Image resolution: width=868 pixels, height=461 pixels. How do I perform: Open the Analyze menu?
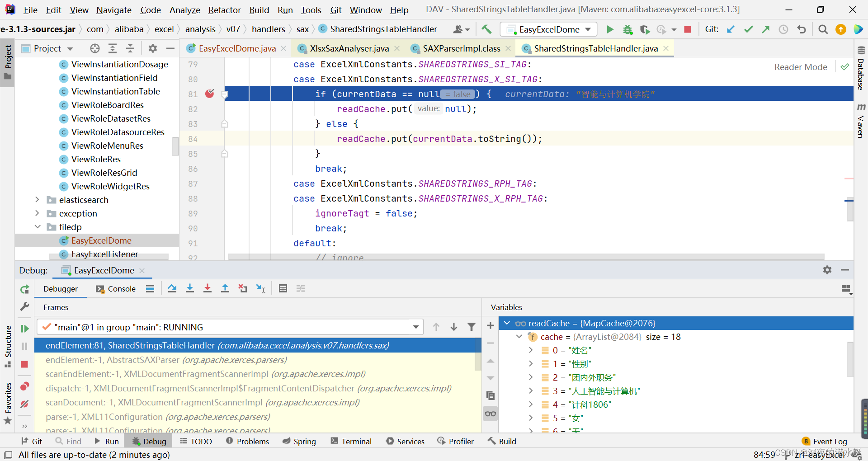click(x=184, y=10)
